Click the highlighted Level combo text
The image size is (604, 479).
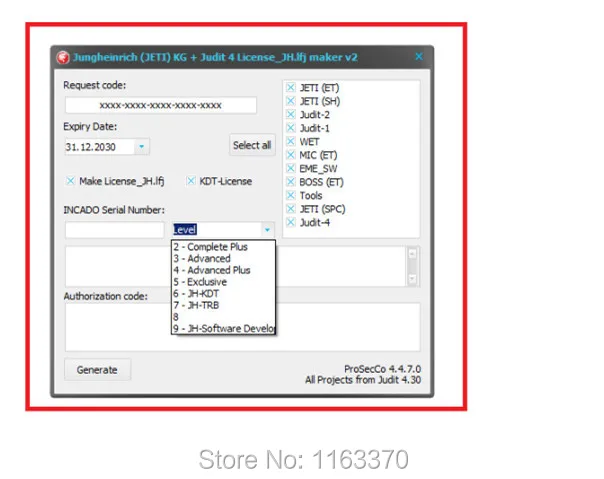(x=185, y=230)
